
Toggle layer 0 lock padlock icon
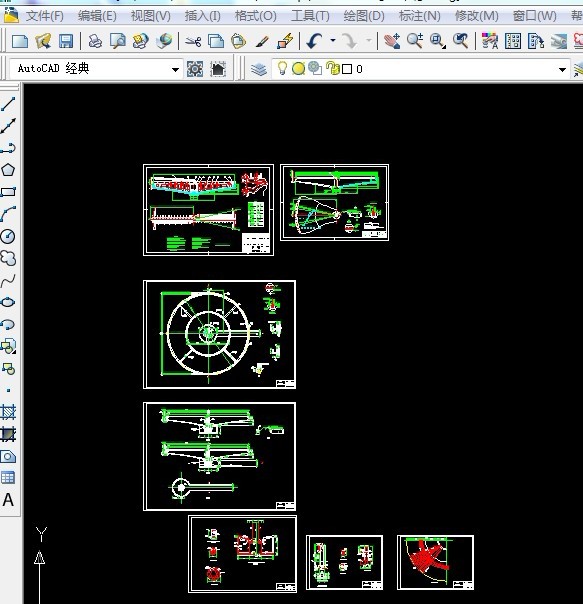pos(333,69)
